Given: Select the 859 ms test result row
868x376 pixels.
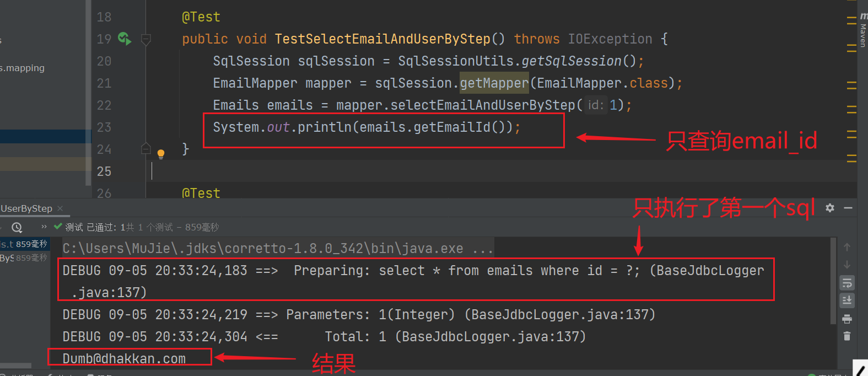Looking at the screenshot, I should pyautogui.click(x=24, y=244).
